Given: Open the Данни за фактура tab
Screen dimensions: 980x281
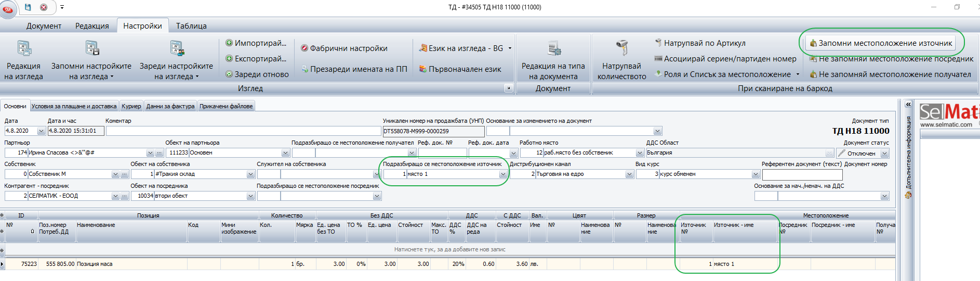Looking at the screenshot, I should click(170, 106).
